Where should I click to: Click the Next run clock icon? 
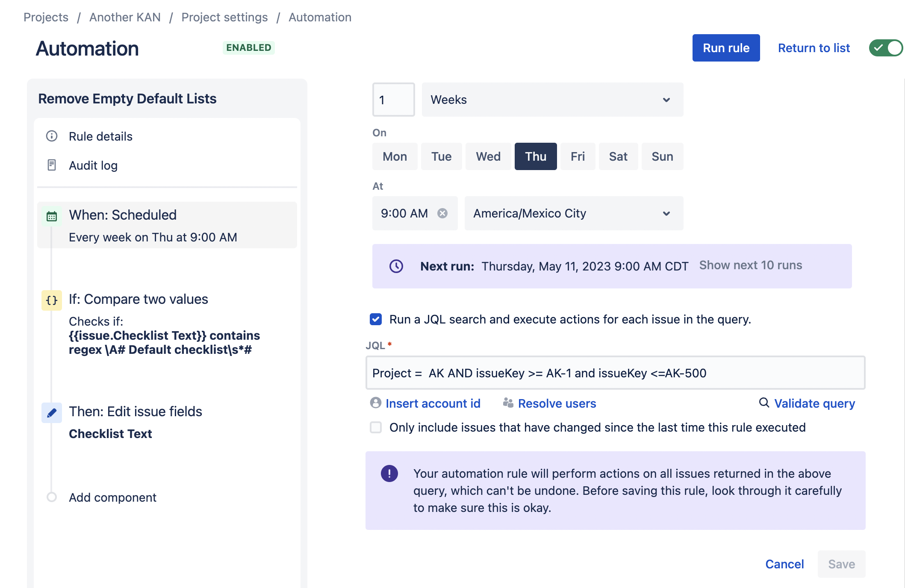pos(396,266)
